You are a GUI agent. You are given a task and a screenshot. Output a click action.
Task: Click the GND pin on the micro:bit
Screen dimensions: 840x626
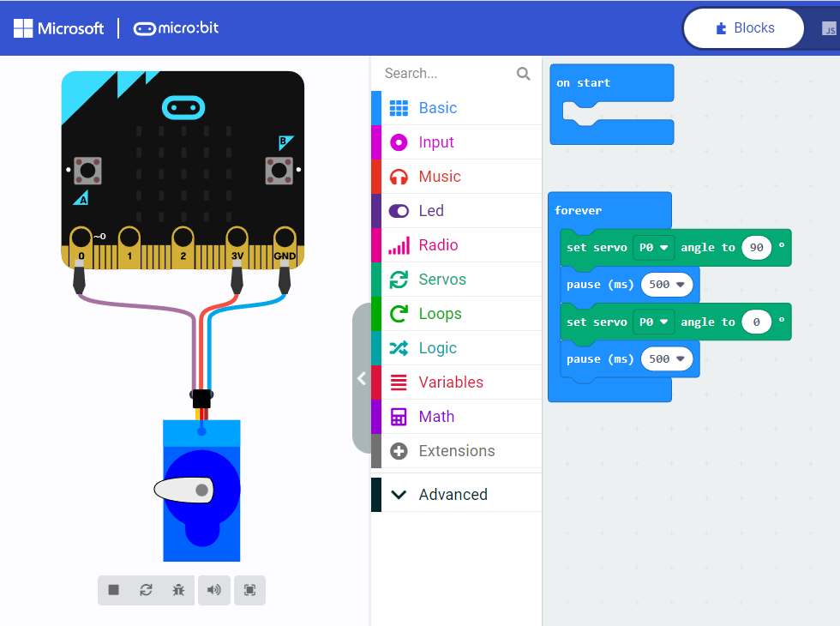pyautogui.click(x=285, y=247)
